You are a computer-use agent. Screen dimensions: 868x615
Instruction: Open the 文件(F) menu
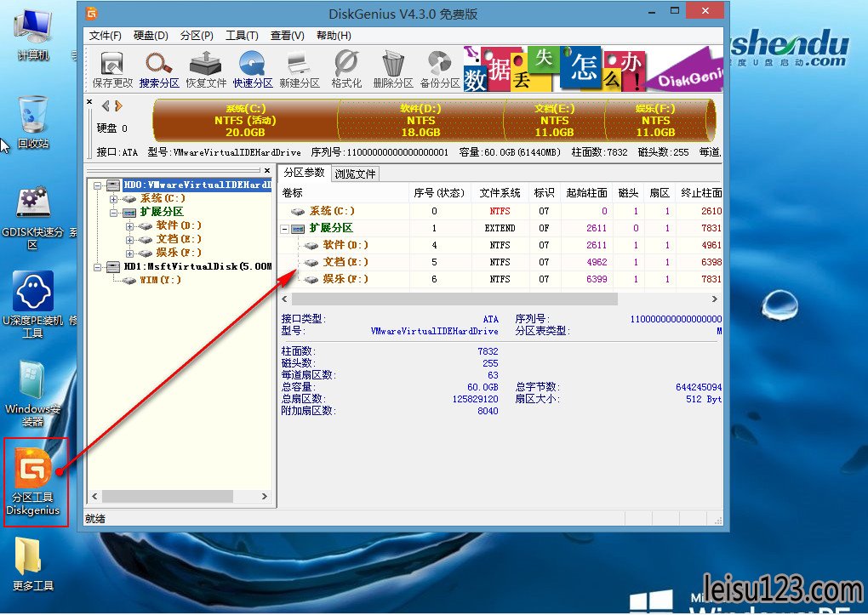point(106,36)
